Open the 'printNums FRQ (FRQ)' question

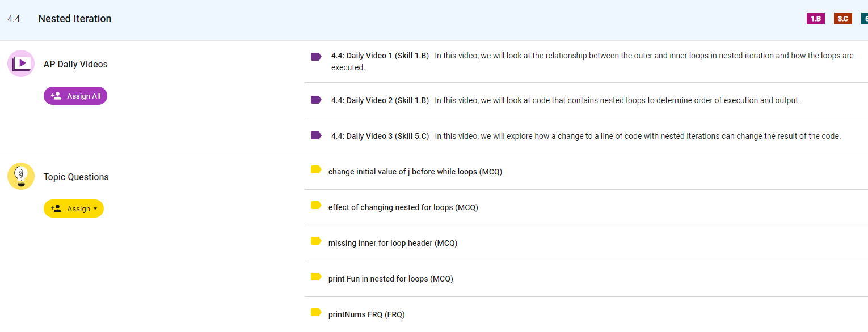(x=366, y=314)
